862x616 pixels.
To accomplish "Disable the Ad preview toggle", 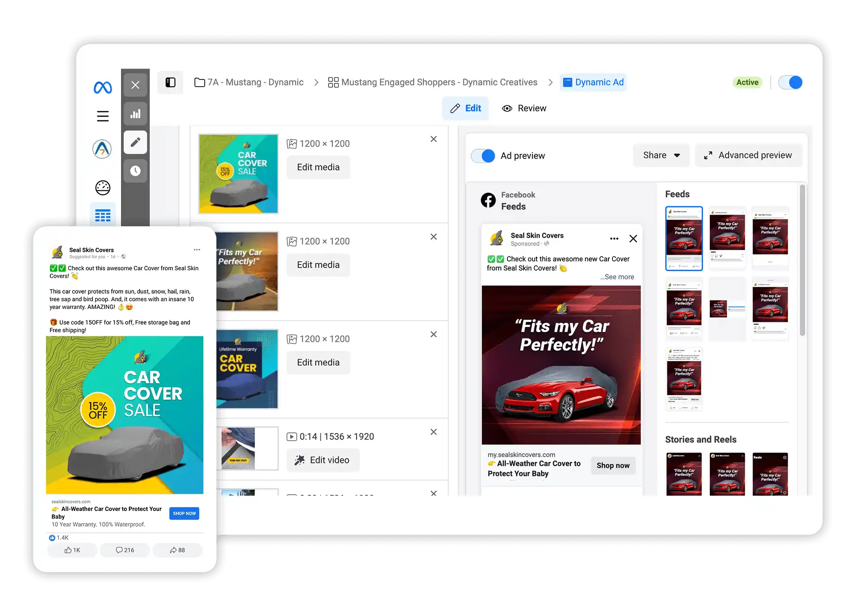I will (483, 155).
